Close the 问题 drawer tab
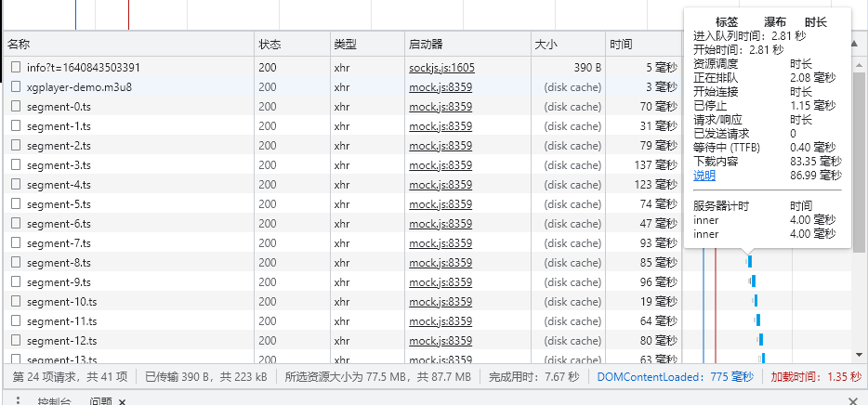The height and width of the screenshot is (405, 868). pos(123,401)
